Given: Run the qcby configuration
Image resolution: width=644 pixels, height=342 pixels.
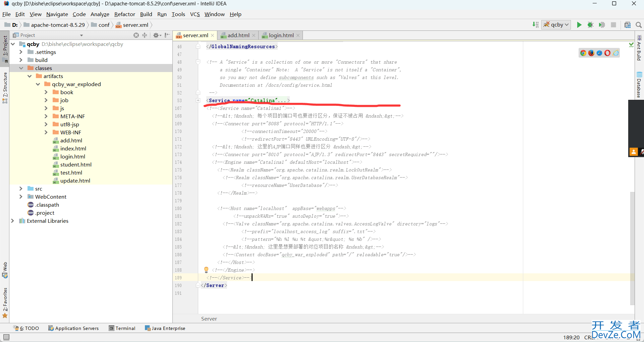Looking at the screenshot, I should click(x=579, y=25).
